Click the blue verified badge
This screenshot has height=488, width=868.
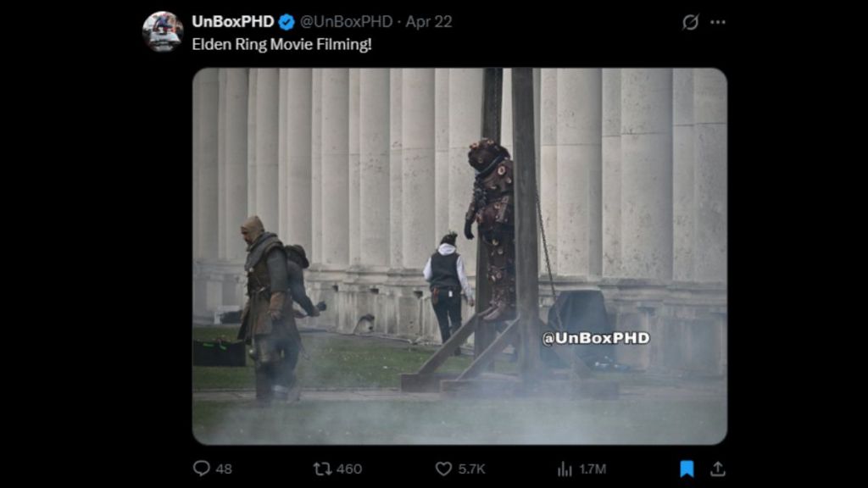pyautogui.click(x=287, y=22)
